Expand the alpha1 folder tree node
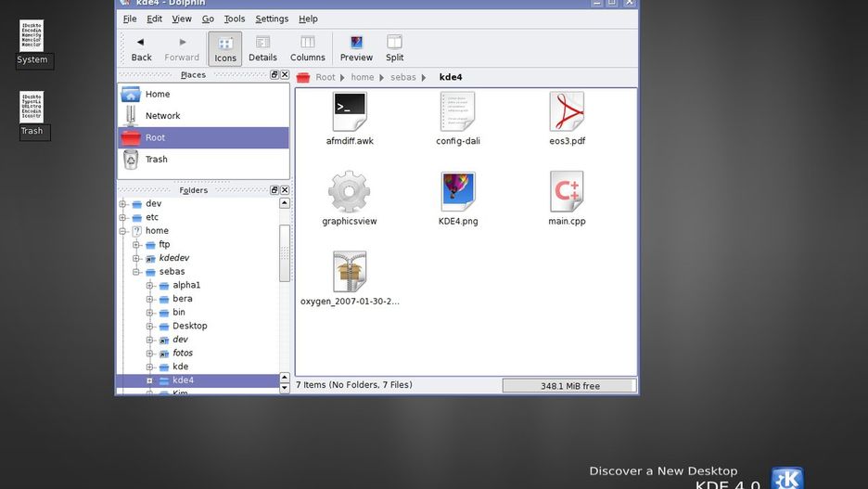868x489 pixels. click(149, 286)
